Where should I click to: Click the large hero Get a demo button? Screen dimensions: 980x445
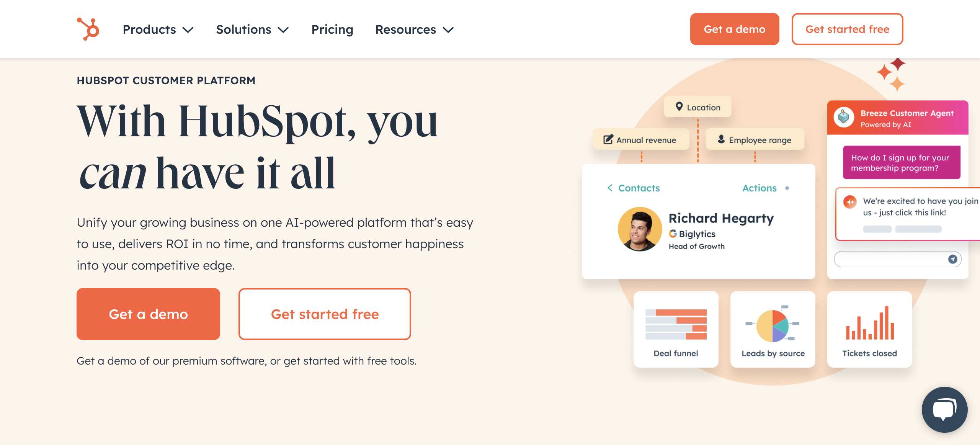pos(148,314)
